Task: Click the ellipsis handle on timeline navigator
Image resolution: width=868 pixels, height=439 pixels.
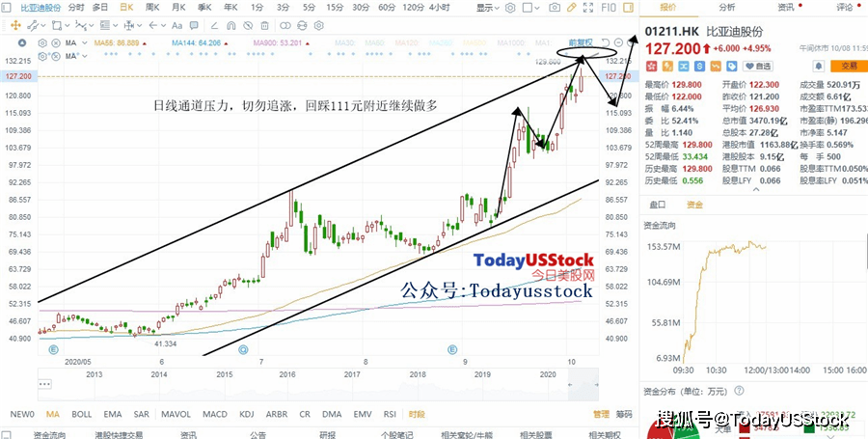Action: (45, 384)
